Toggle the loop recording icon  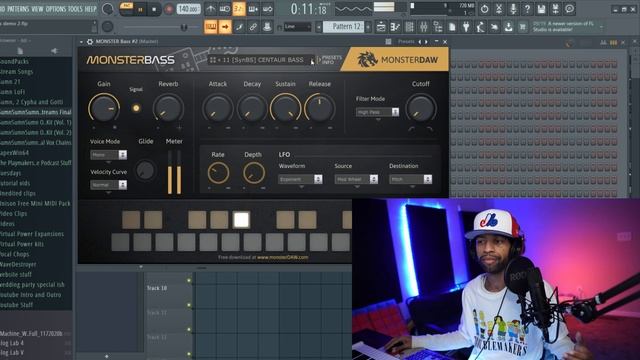click(267, 9)
